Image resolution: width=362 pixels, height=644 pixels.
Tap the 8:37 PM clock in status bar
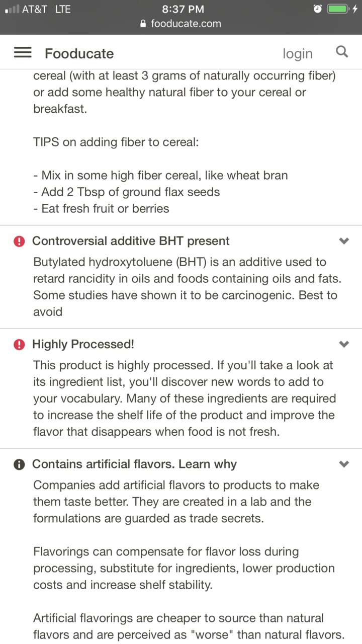[183, 9]
